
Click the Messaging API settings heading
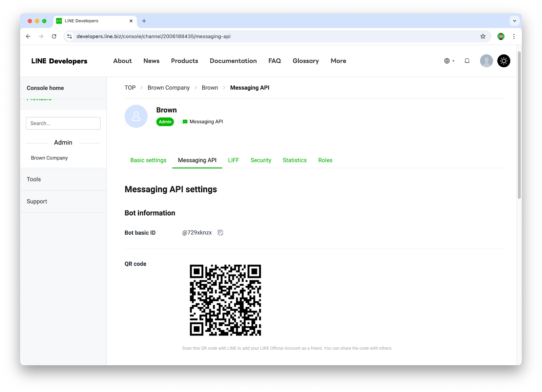[x=171, y=189]
